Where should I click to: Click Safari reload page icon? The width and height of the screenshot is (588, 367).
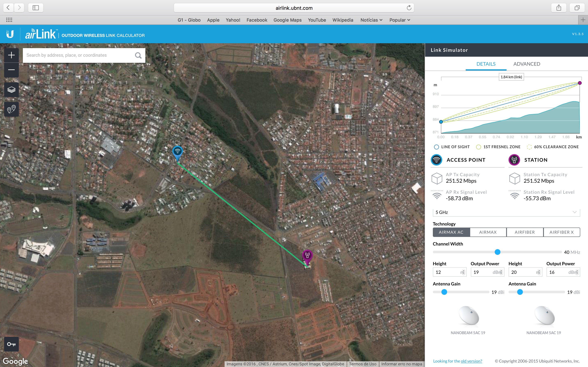(409, 8)
